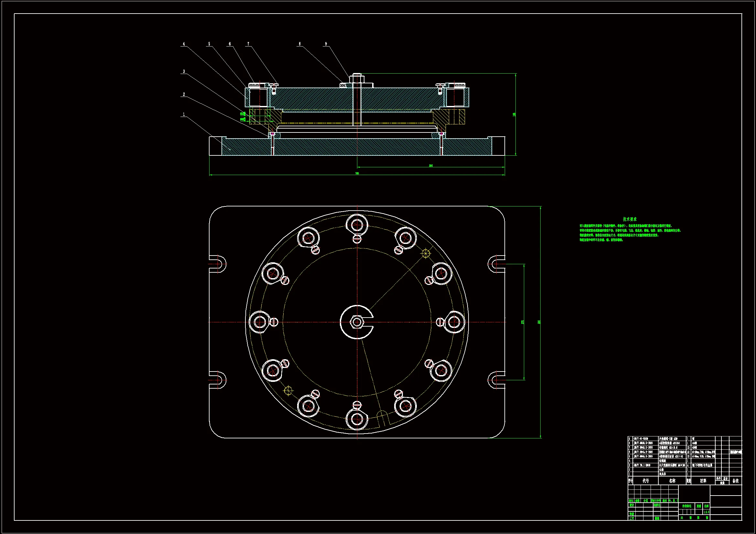Click the 备注 header cell in parts list

(736, 481)
